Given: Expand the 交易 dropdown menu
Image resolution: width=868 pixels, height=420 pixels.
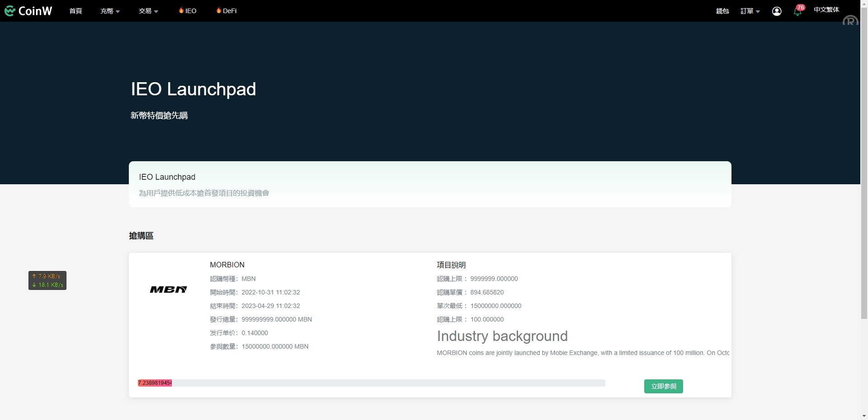Looking at the screenshot, I should point(148,11).
